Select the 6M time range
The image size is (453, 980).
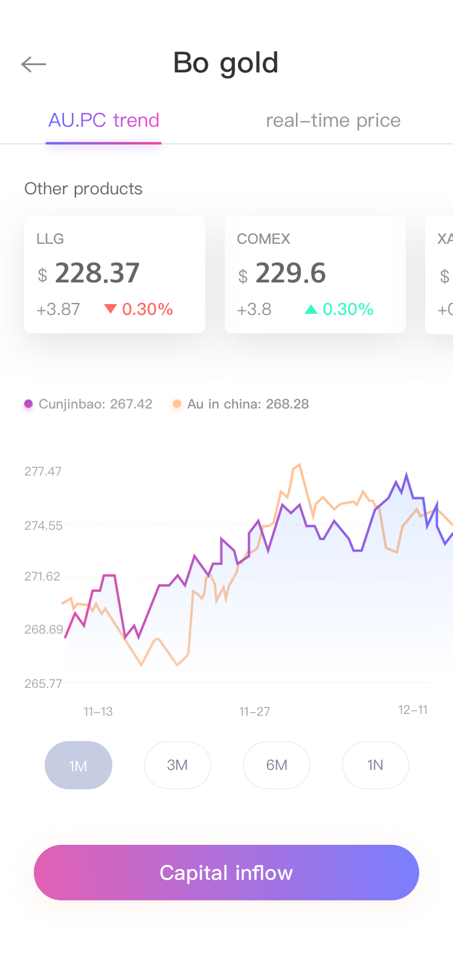[x=277, y=765]
